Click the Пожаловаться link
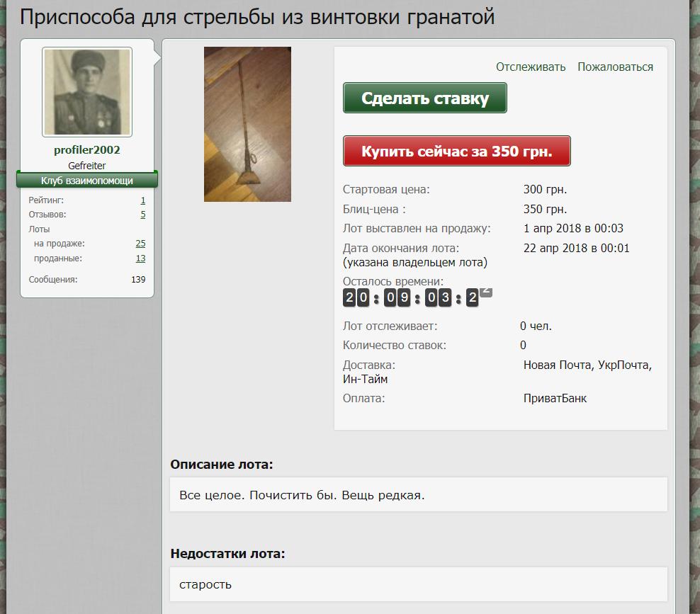Screen dimensions: 700x614 tap(615, 67)
